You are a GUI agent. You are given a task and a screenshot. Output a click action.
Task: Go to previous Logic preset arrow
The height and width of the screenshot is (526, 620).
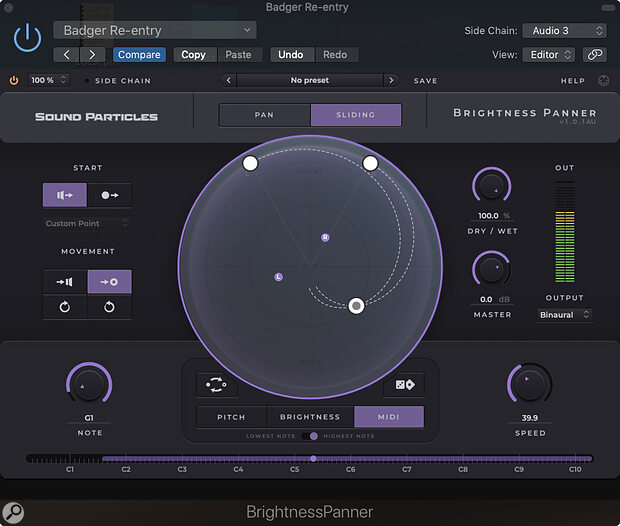(66, 55)
